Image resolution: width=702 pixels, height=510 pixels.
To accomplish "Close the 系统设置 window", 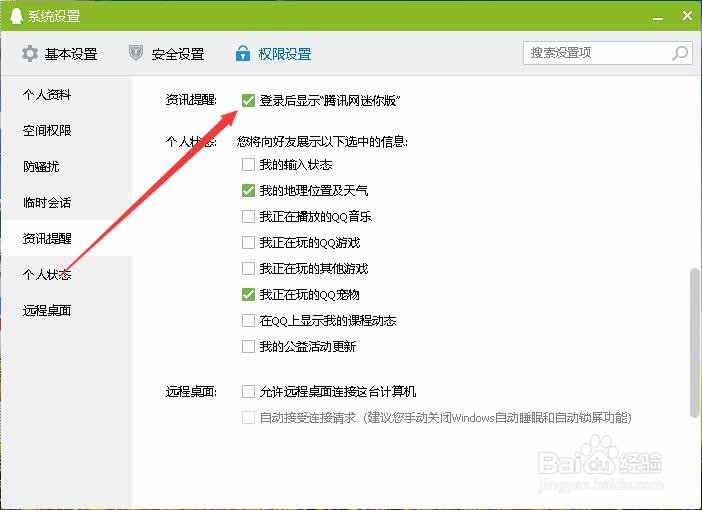I will tap(687, 16).
